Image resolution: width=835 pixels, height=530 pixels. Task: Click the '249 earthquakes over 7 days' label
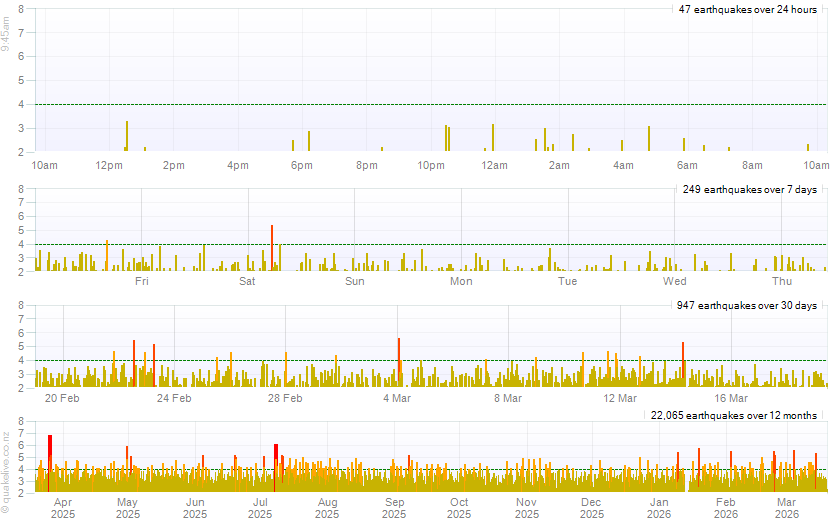click(753, 189)
